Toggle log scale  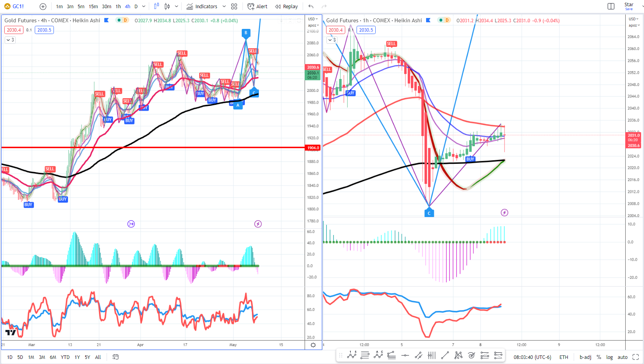point(610,357)
